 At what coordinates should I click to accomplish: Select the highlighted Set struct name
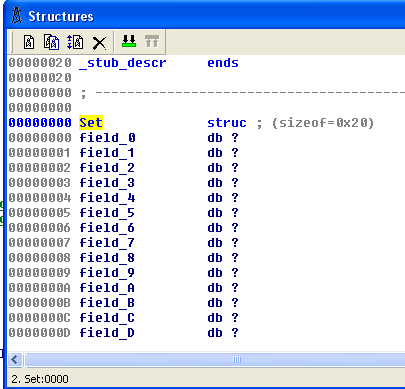click(91, 123)
